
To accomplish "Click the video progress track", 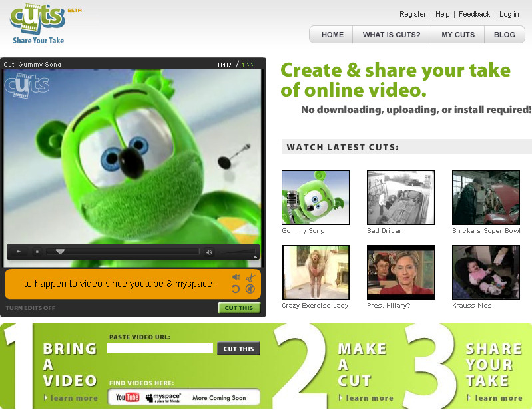I will tap(123, 252).
